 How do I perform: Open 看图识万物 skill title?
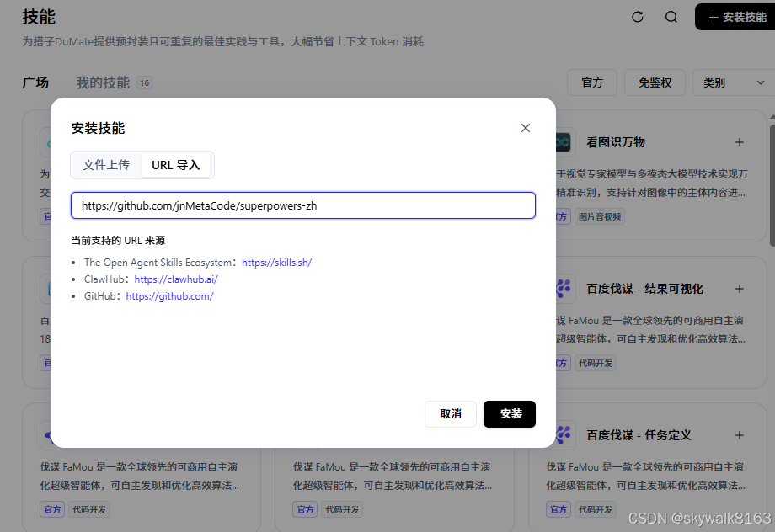[x=616, y=142]
